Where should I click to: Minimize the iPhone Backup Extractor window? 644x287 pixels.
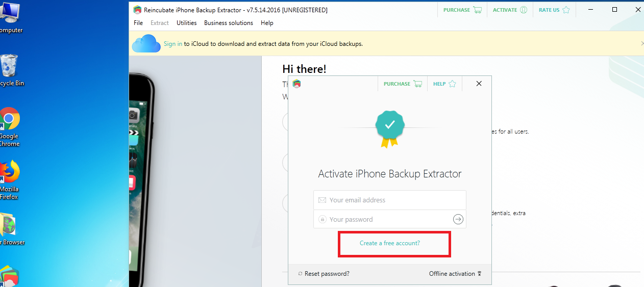tap(591, 10)
